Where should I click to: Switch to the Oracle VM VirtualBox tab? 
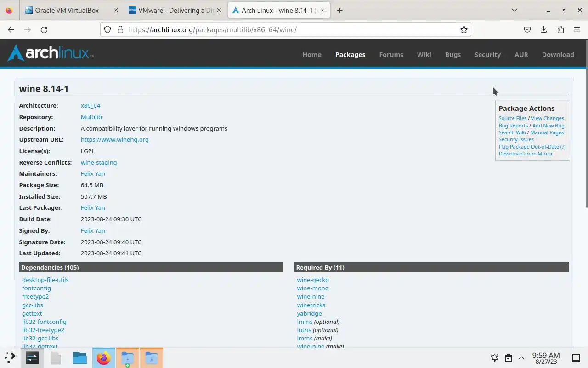[x=72, y=10]
